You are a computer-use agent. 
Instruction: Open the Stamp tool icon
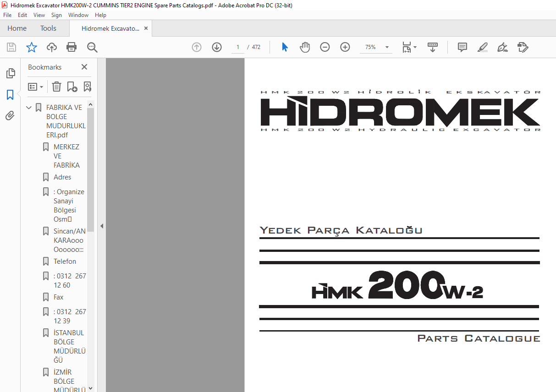pos(523,47)
